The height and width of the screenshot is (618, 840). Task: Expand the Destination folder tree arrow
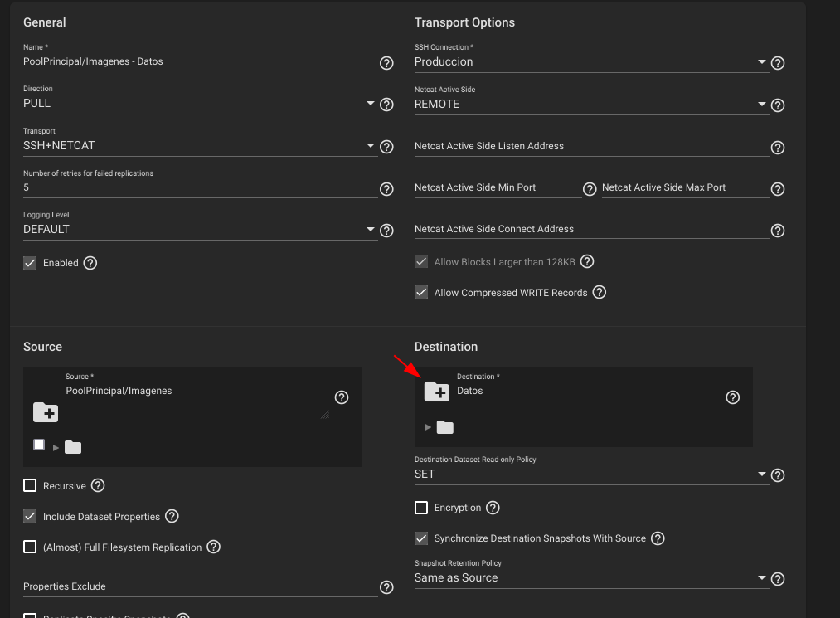point(428,427)
